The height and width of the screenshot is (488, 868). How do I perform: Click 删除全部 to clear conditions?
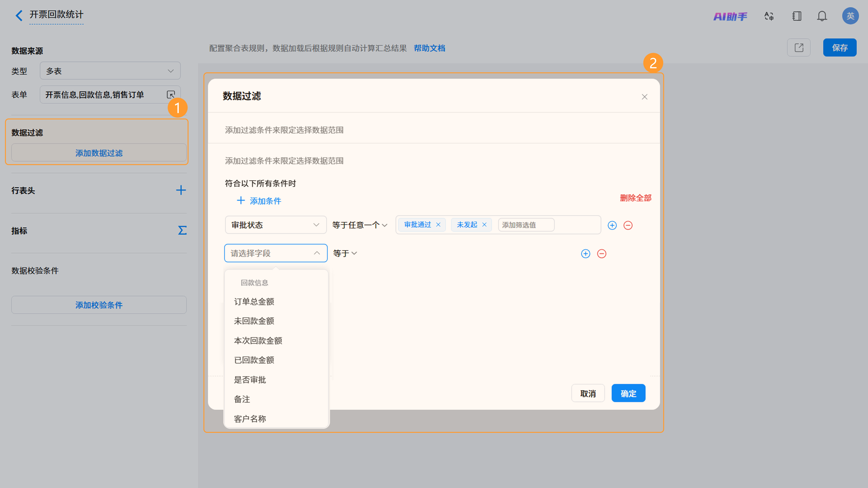[x=635, y=198]
